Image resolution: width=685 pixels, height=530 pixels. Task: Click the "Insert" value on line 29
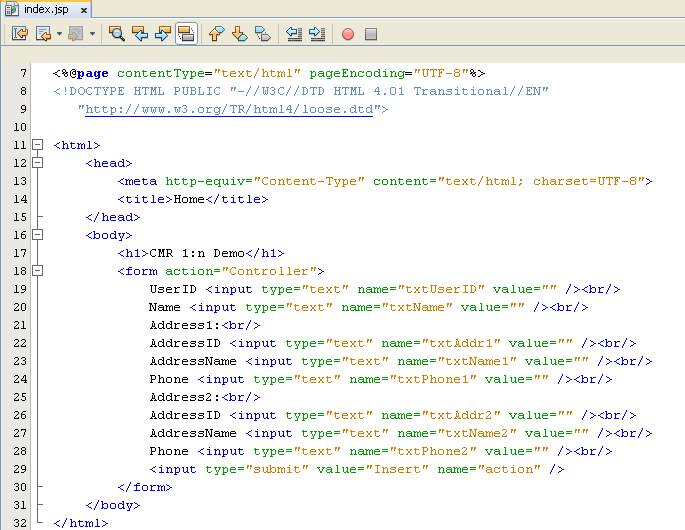click(x=397, y=469)
